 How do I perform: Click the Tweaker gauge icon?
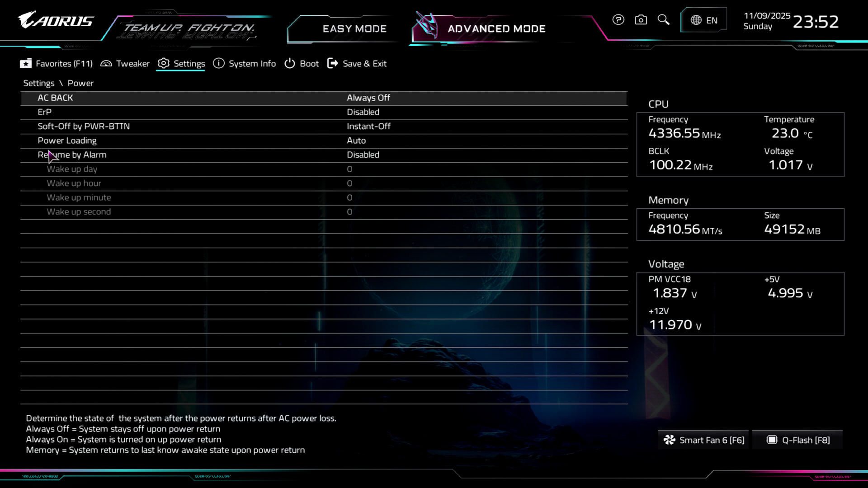[106, 64]
